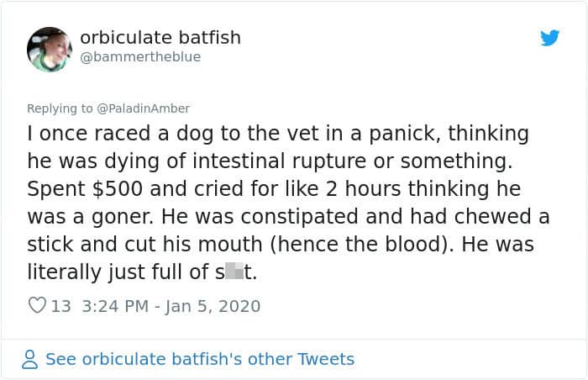Click the Jan 5, 2020 date

point(213,306)
